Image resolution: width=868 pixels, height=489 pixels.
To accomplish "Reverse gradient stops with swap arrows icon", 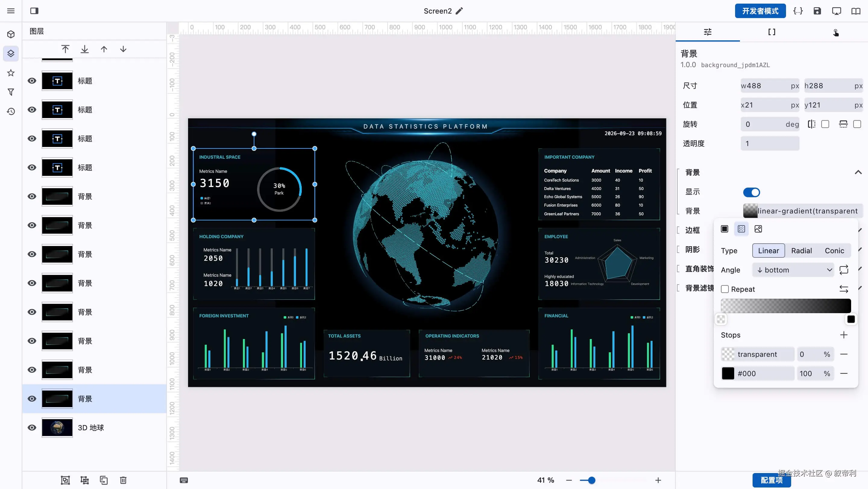I will click(x=844, y=289).
